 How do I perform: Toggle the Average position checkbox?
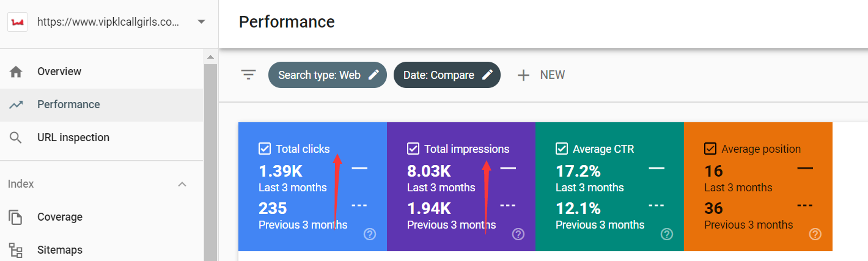point(710,149)
